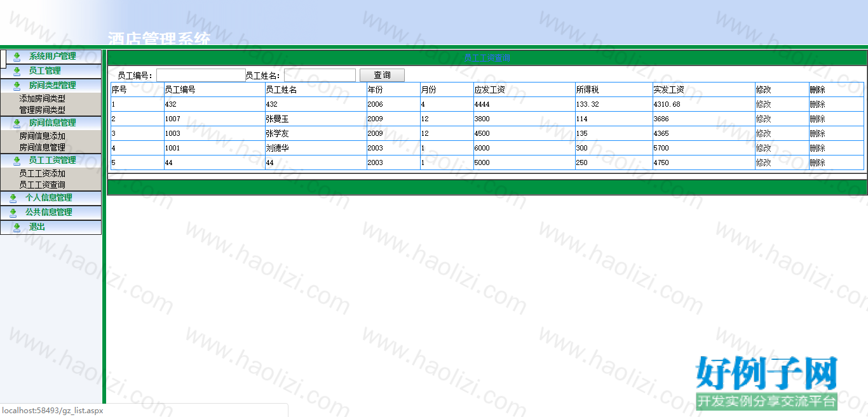
Task: Focus the 员工编号 search input field
Action: (201, 76)
